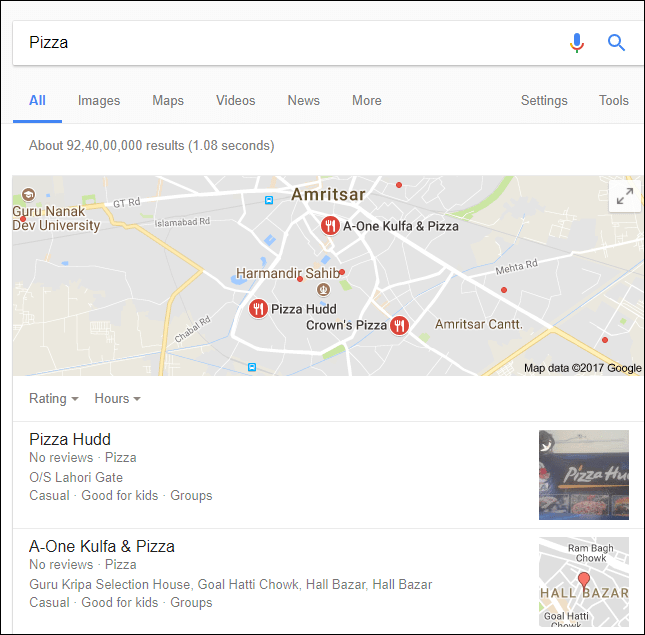
Task: Click the voice search microphone icon
Action: coord(577,43)
